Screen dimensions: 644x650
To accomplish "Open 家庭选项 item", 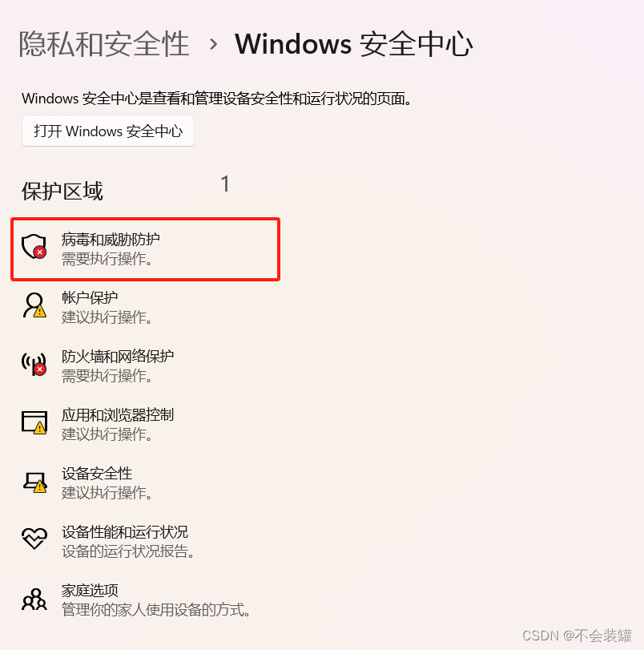I will pyautogui.click(x=146, y=600).
